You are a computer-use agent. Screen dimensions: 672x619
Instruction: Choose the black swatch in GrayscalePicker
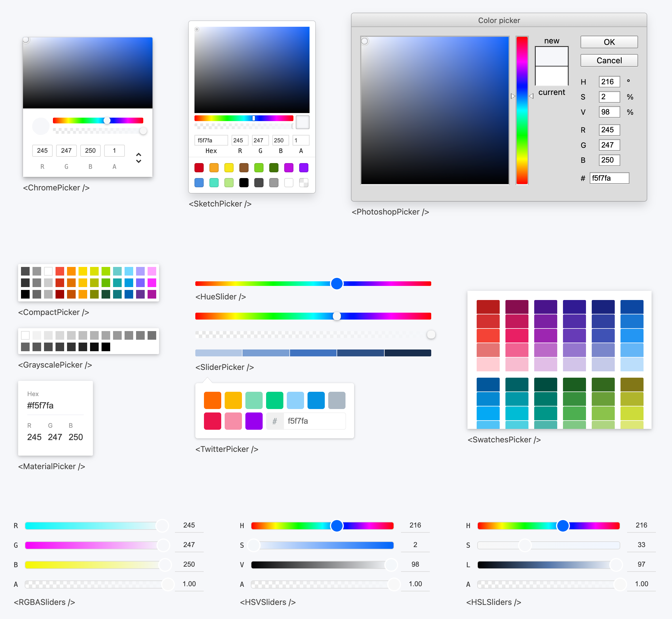[x=106, y=347]
